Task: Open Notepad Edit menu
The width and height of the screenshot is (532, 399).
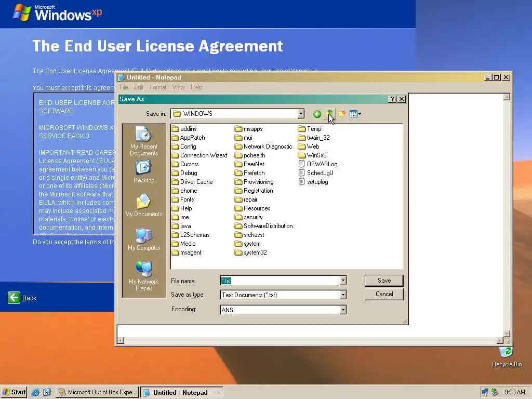Action: tap(138, 87)
